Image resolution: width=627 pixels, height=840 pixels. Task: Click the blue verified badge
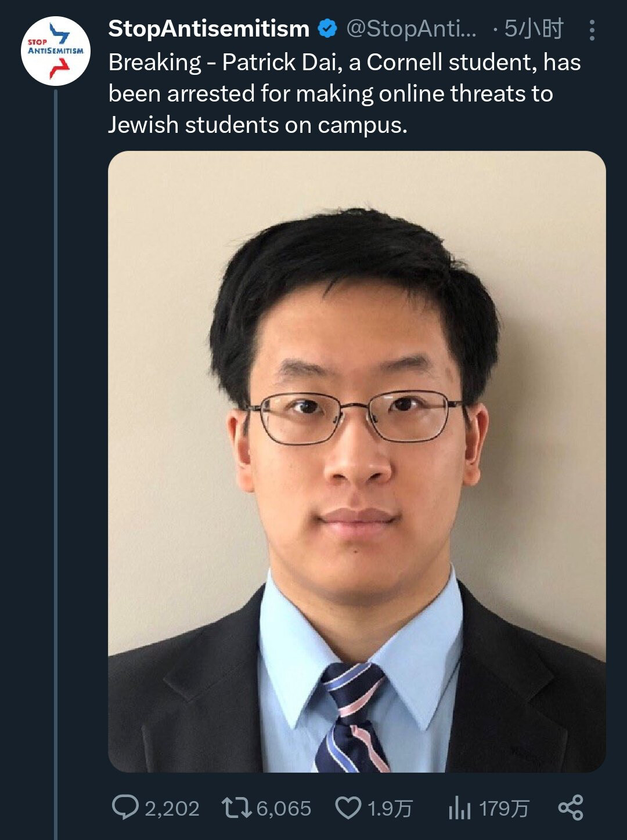point(328,28)
